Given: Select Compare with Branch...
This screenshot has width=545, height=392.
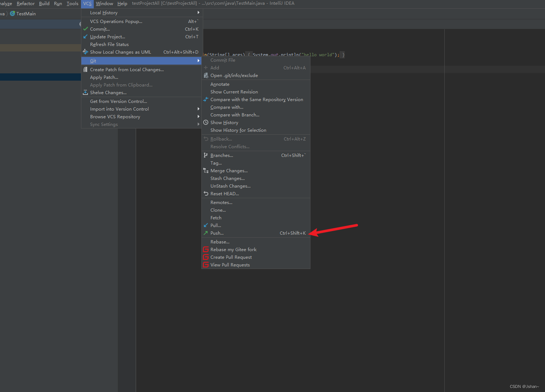Looking at the screenshot, I should coord(256,115).
